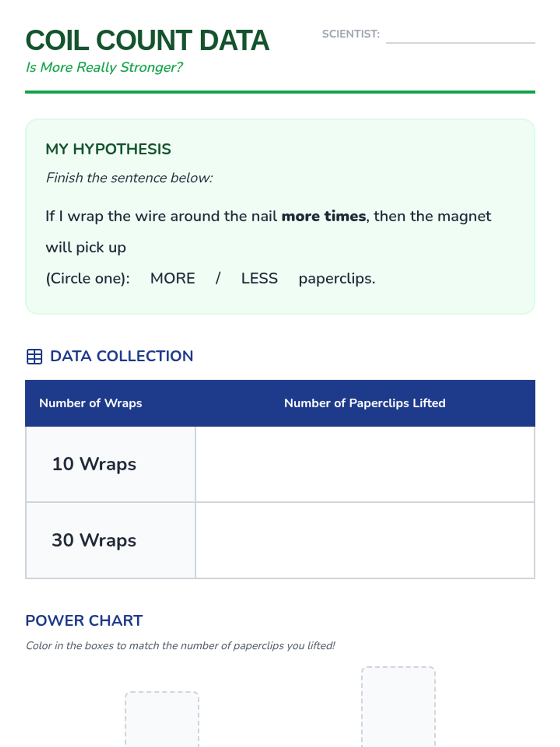The width and height of the screenshot is (560, 747).
Task: Click the Number of Paperclips Lifted header
Action: tap(365, 403)
